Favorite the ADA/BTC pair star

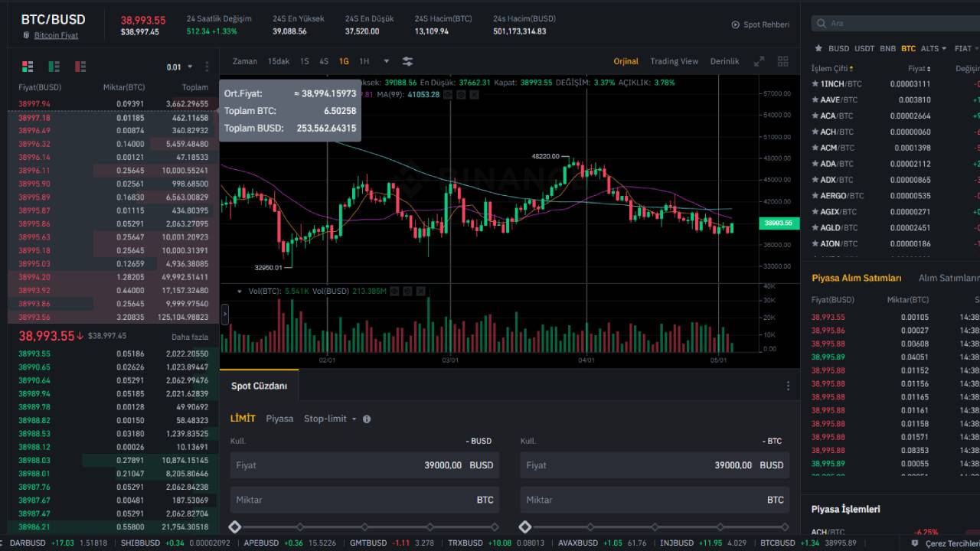tap(815, 164)
